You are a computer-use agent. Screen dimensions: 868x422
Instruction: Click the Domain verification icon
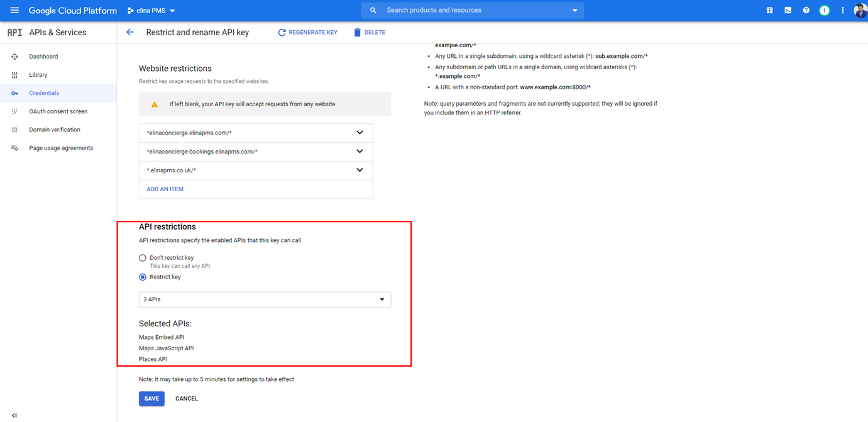[14, 130]
